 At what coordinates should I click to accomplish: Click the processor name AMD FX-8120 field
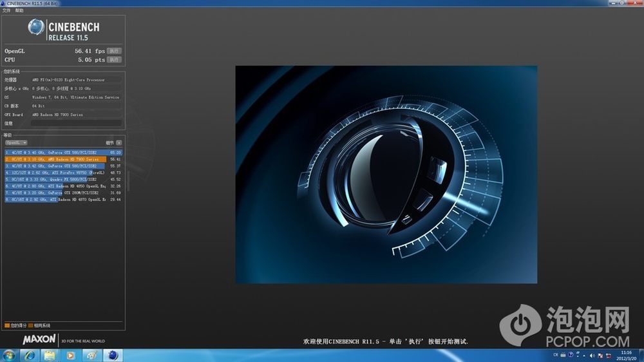pos(77,80)
